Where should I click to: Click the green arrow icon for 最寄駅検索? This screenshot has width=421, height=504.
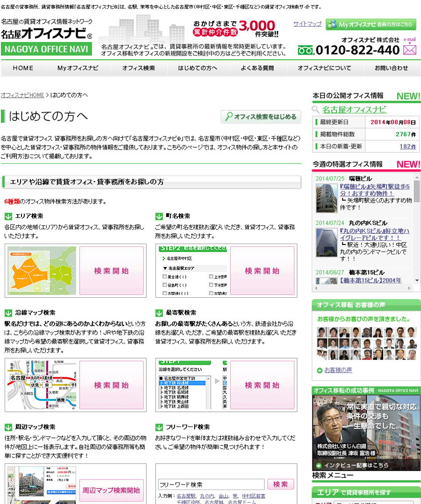pos(159,313)
